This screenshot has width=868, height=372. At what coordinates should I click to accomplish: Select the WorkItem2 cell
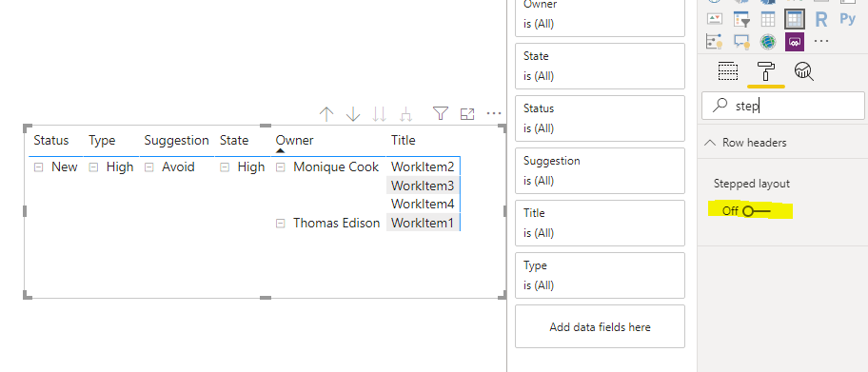point(423,166)
